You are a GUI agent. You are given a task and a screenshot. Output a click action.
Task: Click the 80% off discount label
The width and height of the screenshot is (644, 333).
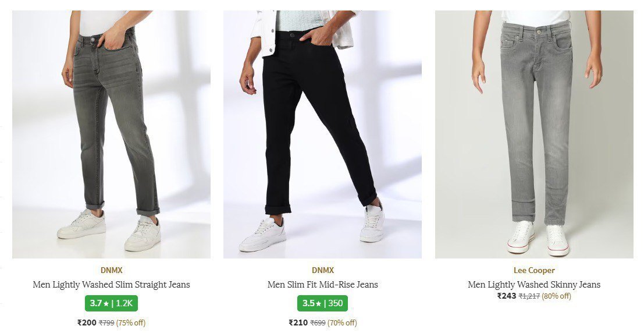click(557, 296)
